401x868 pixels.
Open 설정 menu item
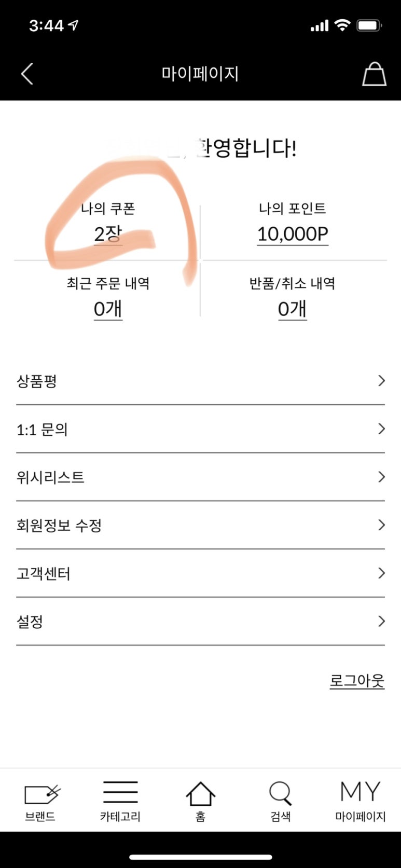[30, 622]
